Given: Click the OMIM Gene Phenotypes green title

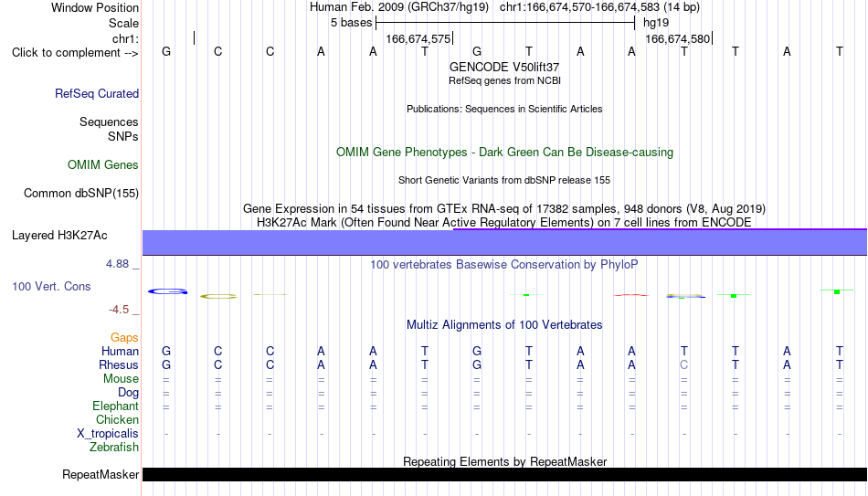Looking at the screenshot, I should tap(504, 153).
